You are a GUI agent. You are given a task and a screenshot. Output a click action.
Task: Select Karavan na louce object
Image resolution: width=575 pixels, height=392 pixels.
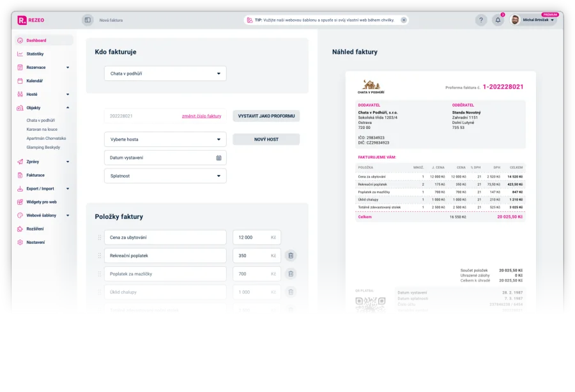(42, 130)
